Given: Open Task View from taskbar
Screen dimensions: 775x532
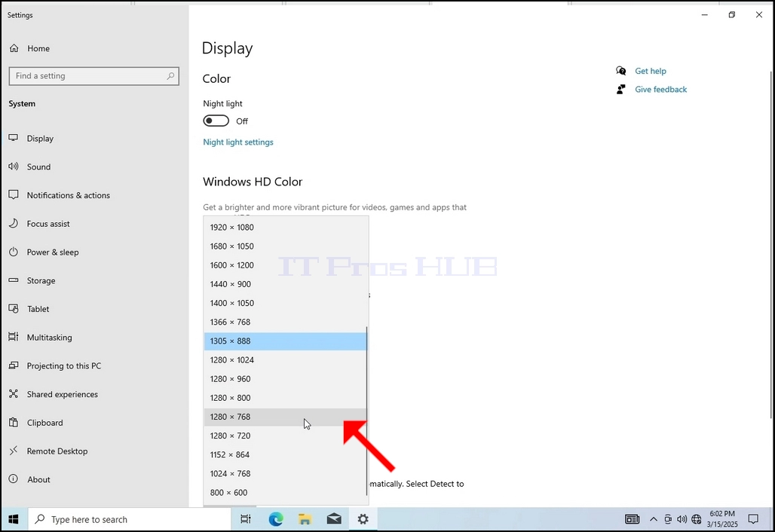Looking at the screenshot, I should [246, 519].
